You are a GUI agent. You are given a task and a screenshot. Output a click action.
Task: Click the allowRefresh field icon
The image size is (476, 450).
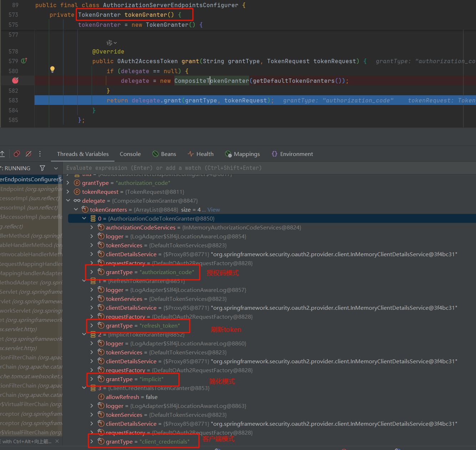[101, 397]
